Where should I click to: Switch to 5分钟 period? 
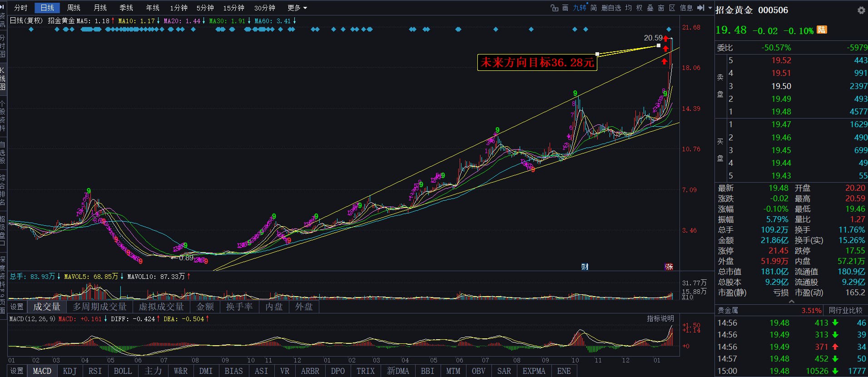pyautogui.click(x=205, y=8)
